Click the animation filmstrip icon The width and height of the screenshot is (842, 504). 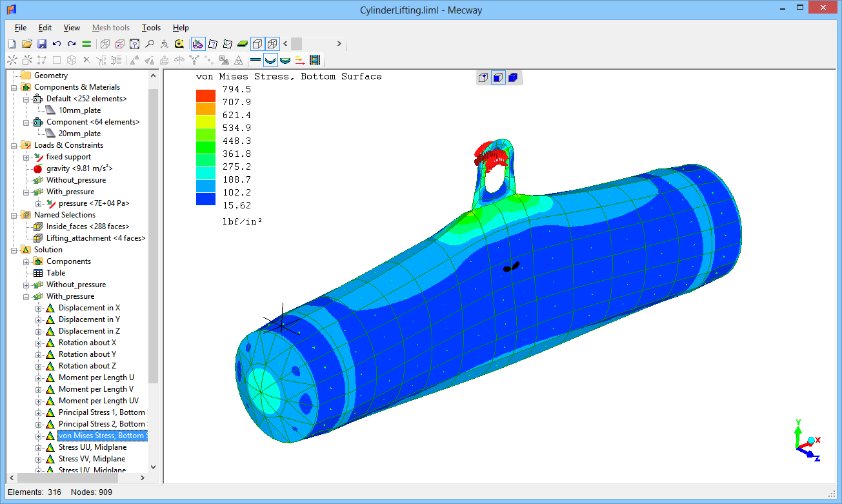point(314,60)
